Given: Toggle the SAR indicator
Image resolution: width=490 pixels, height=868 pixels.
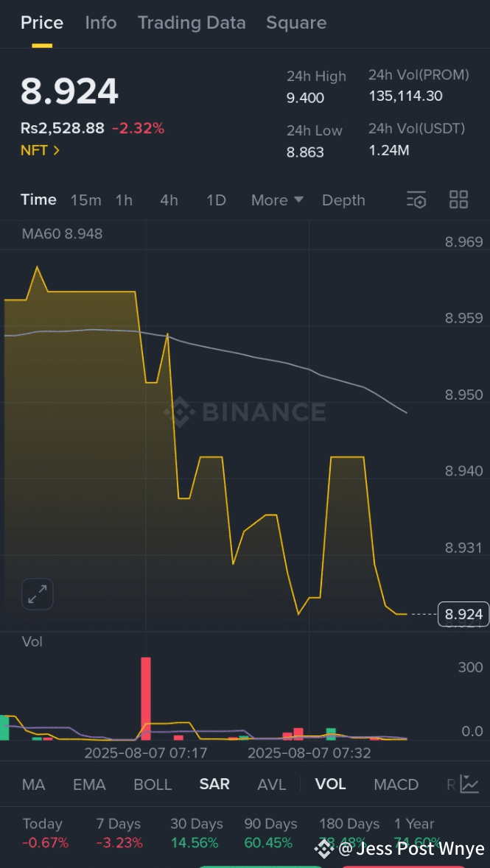Looking at the screenshot, I should coord(214,784).
